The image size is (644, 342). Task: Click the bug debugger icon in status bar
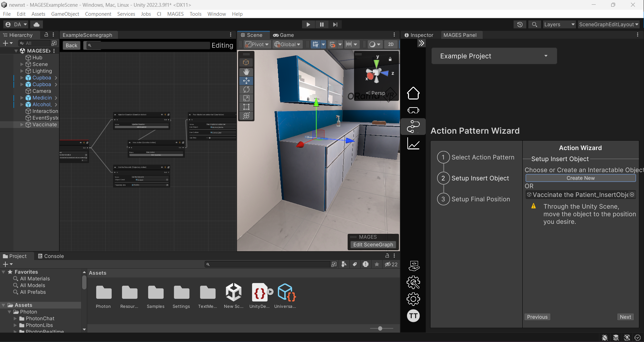[x=605, y=338]
